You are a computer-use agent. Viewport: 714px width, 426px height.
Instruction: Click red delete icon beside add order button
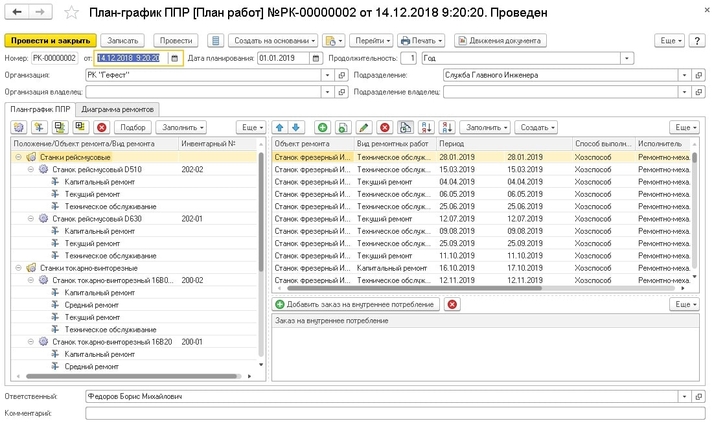[452, 304]
